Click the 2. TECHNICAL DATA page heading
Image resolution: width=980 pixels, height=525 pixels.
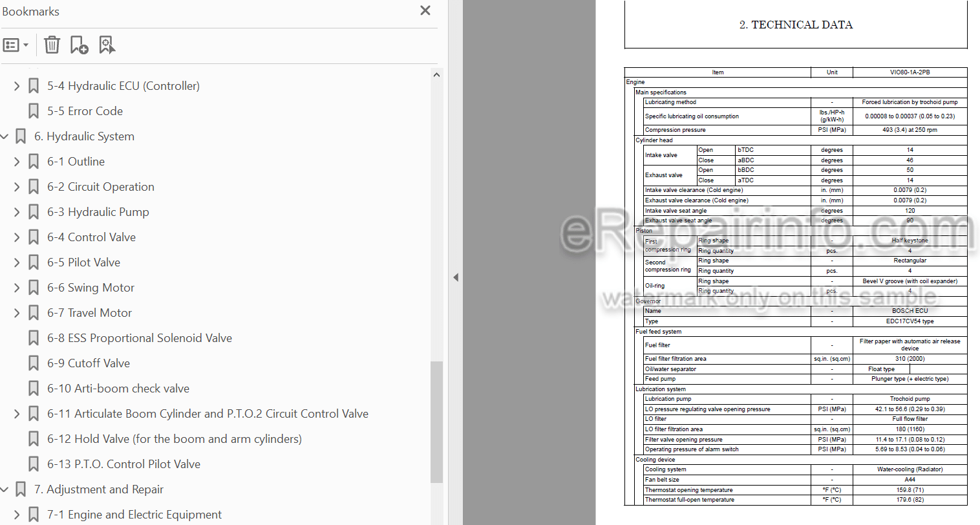pos(796,25)
